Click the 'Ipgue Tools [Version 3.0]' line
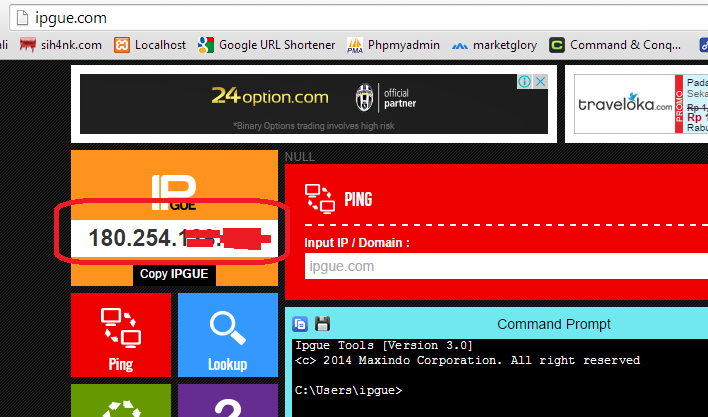The width and height of the screenshot is (708, 417). point(384,346)
